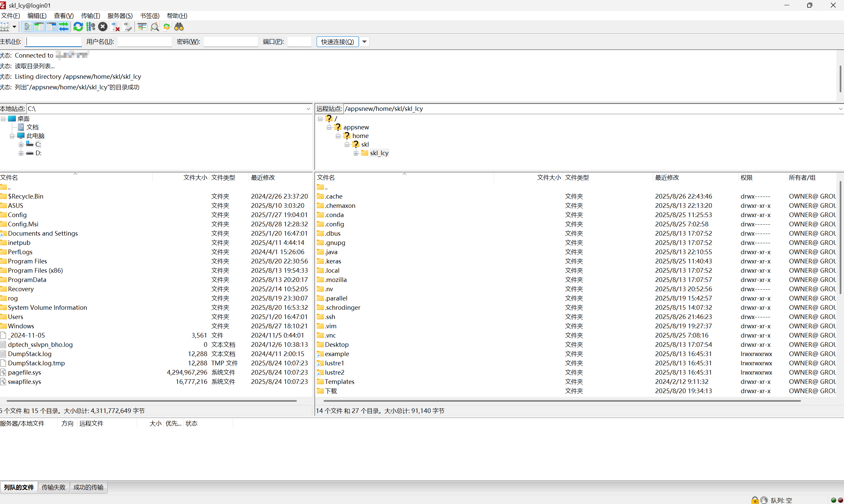This screenshot has height=504, width=844.
Task: Sort remote list by 权限 column
Action: 763,177
